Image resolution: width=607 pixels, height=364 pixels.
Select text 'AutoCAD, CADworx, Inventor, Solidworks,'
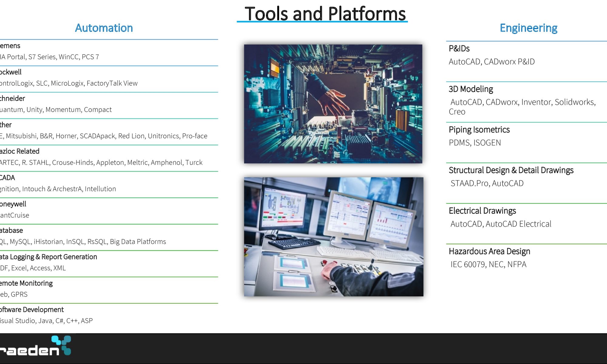[523, 102]
